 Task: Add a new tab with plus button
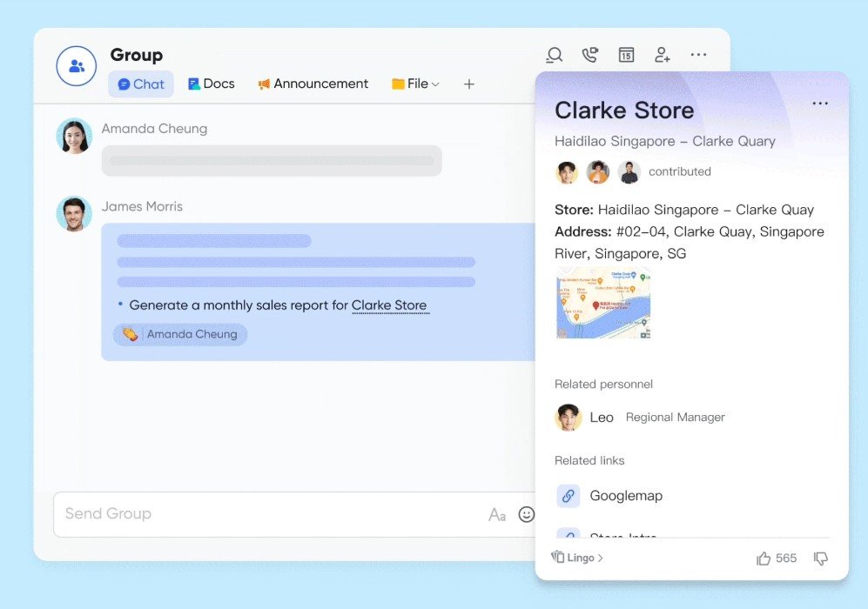tap(469, 84)
